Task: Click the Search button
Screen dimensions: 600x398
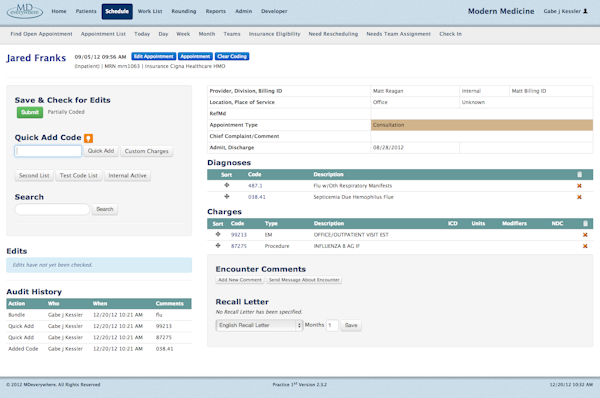Action: [x=105, y=209]
